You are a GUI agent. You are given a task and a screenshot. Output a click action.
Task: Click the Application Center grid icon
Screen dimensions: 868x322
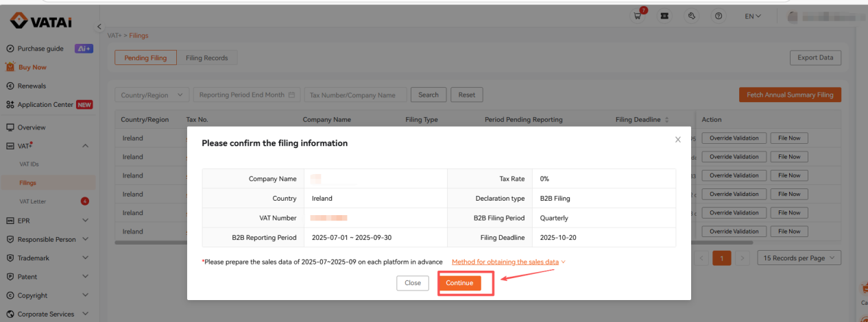[10, 105]
